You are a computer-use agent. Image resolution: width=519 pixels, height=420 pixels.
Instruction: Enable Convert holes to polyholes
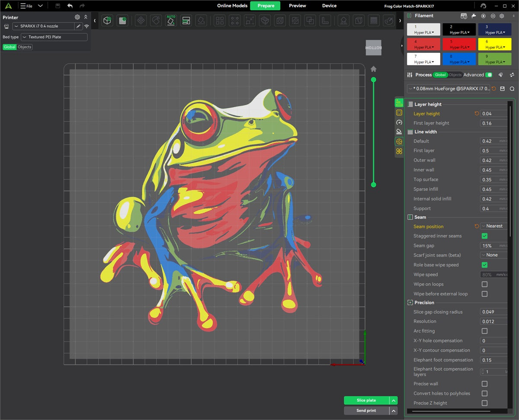coord(484,393)
